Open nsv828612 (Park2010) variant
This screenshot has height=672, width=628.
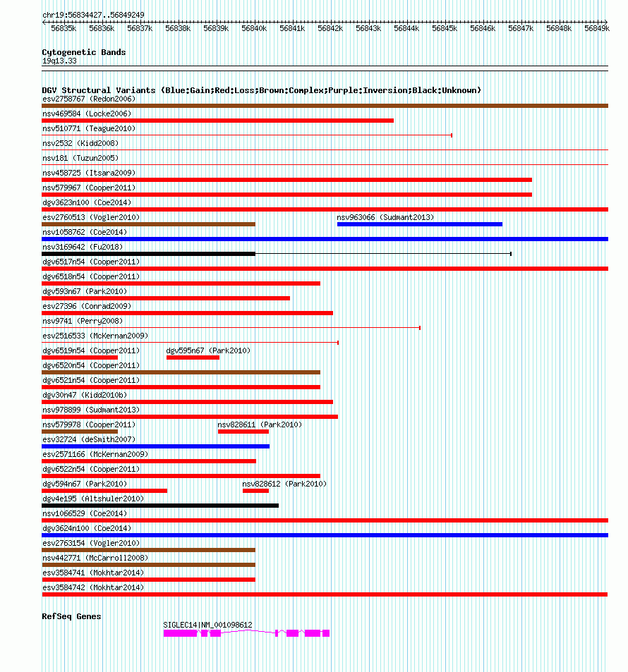coord(284,484)
